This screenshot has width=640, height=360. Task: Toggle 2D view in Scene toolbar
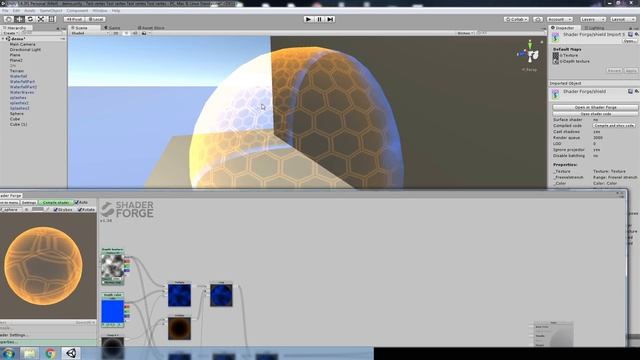click(116, 33)
